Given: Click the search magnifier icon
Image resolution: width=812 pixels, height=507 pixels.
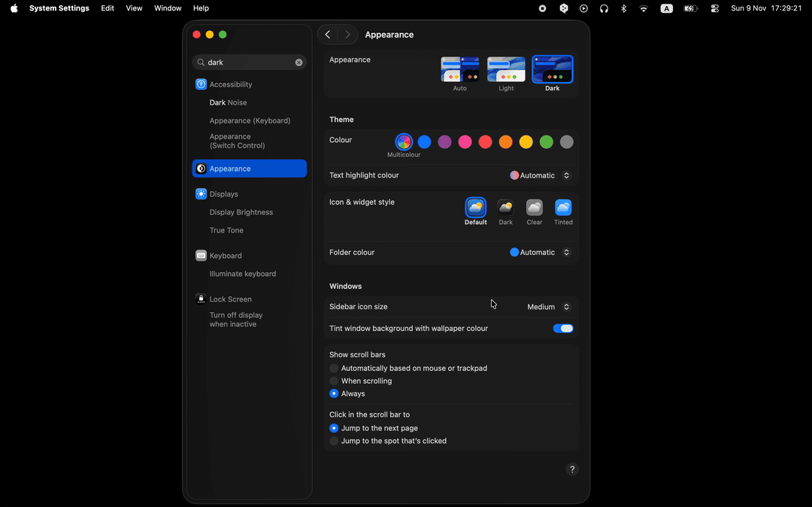Looking at the screenshot, I should (x=201, y=62).
